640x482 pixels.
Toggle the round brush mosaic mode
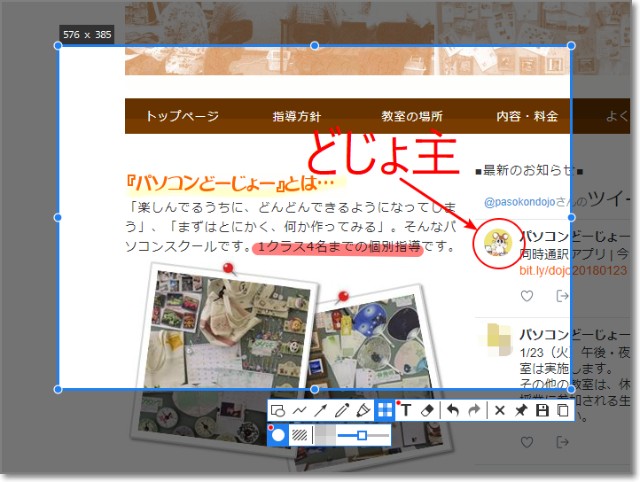tap(279, 435)
